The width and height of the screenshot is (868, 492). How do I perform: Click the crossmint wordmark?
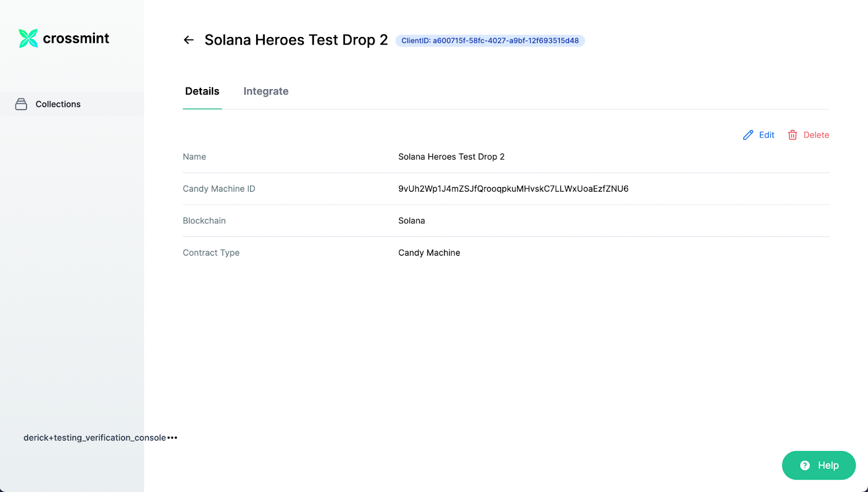[x=76, y=39]
